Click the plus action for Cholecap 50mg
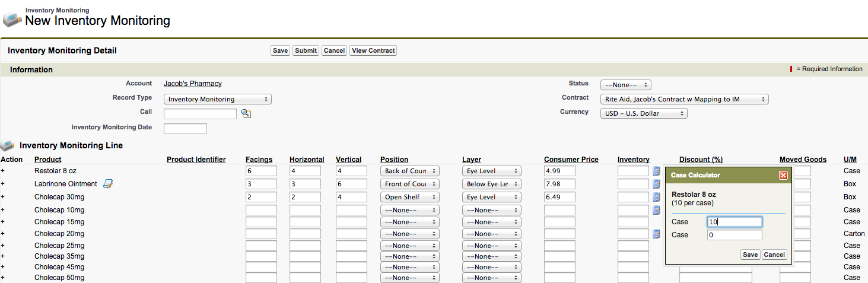Viewport: 868px width, 283px height. (3, 278)
